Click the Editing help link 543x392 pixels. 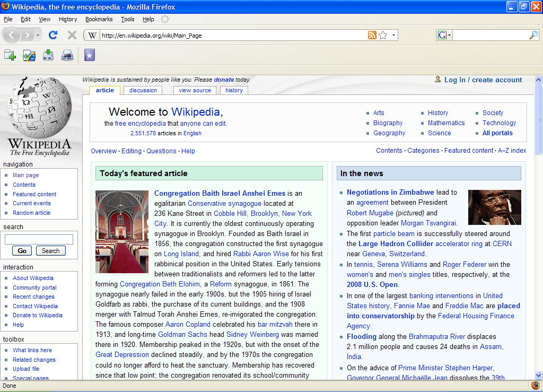(132, 151)
